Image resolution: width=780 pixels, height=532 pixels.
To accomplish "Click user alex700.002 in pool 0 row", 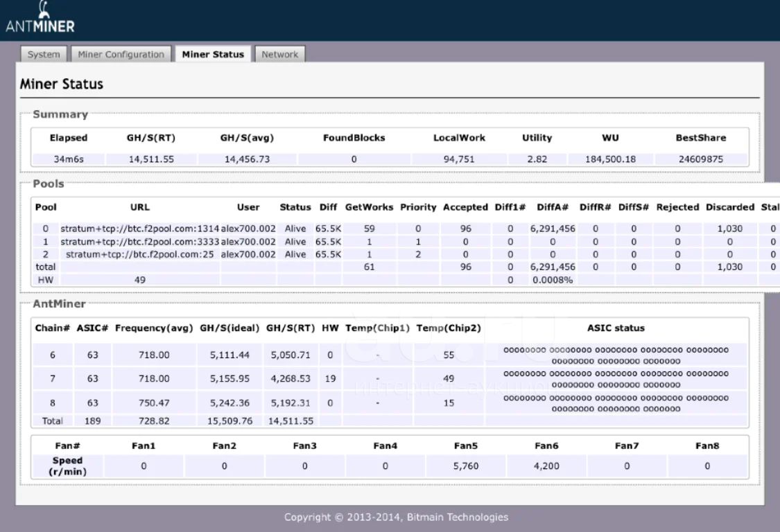I will pos(248,229).
